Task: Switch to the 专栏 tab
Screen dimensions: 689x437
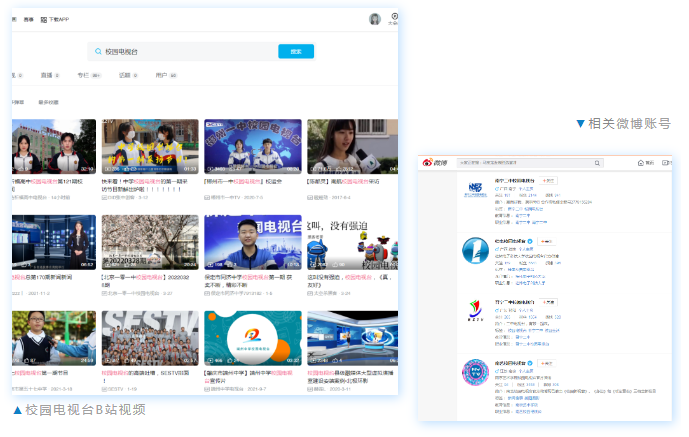Action: tap(84, 75)
